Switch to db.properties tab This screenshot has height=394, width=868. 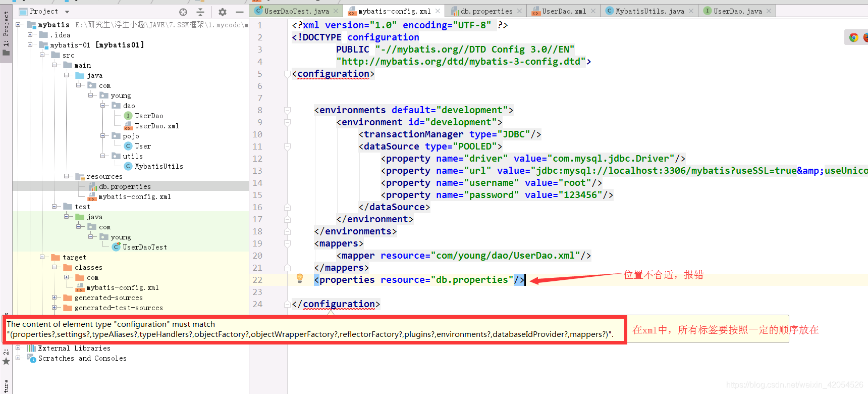tap(486, 11)
